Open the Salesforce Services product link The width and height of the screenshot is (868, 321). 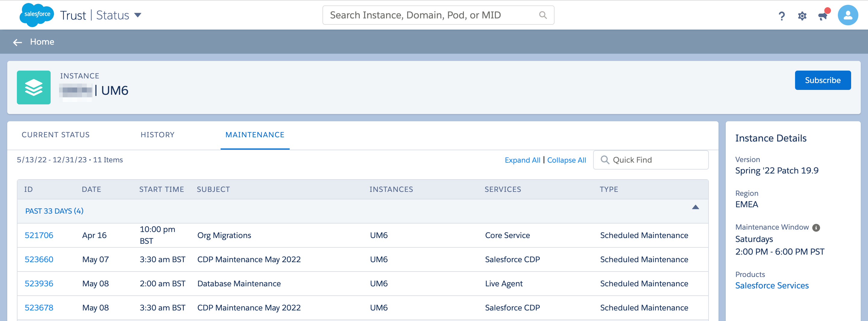pyautogui.click(x=772, y=286)
